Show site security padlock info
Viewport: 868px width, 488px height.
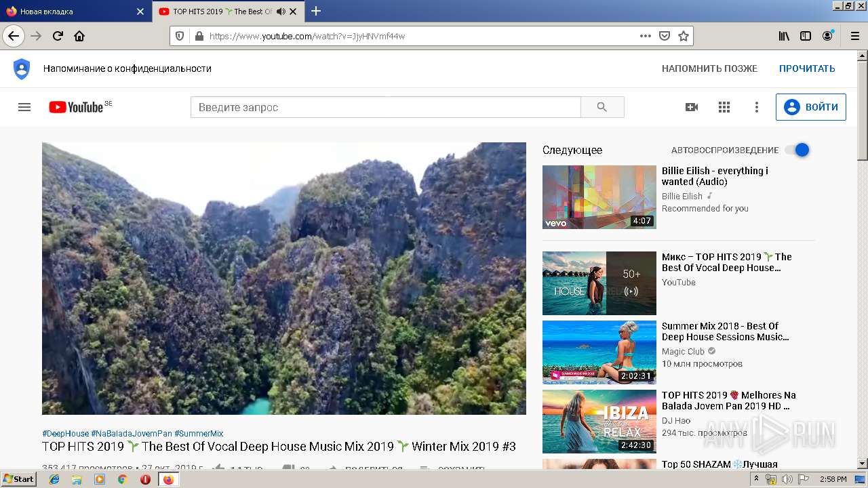pos(199,36)
